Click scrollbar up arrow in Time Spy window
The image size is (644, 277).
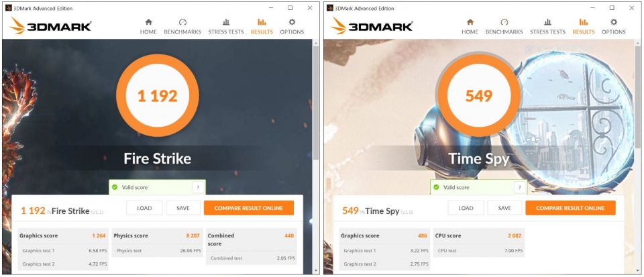coord(637,43)
